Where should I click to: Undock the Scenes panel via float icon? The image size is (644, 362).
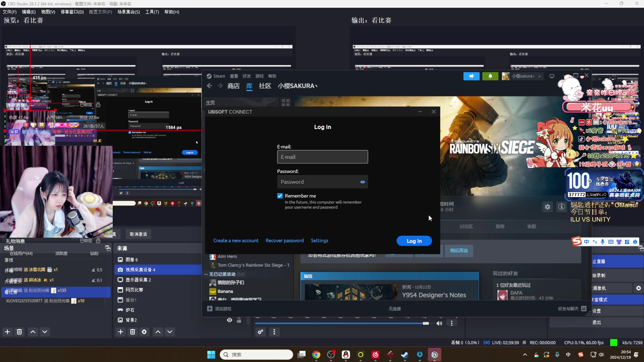tap(108, 248)
